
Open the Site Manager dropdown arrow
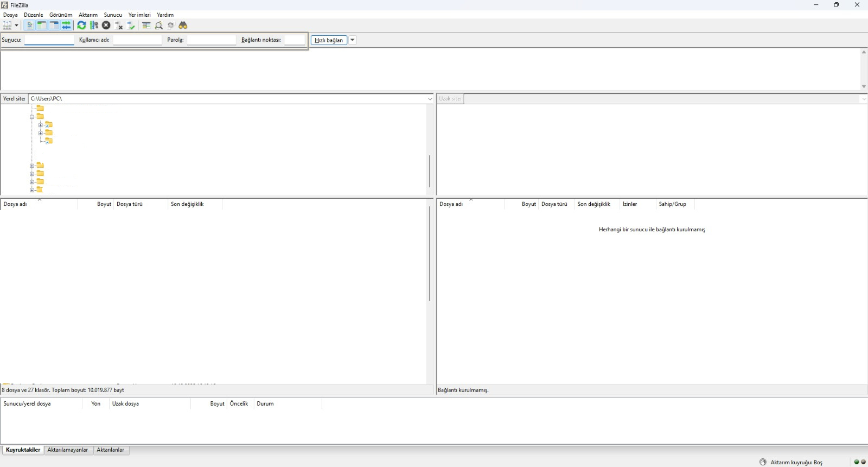click(16, 26)
